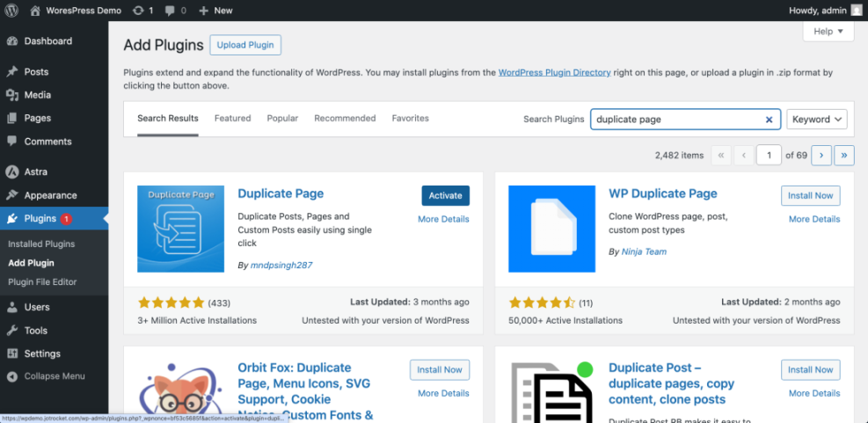Click the Duplicate Page plugin thumbnail
The width and height of the screenshot is (868, 423).
coord(180,229)
